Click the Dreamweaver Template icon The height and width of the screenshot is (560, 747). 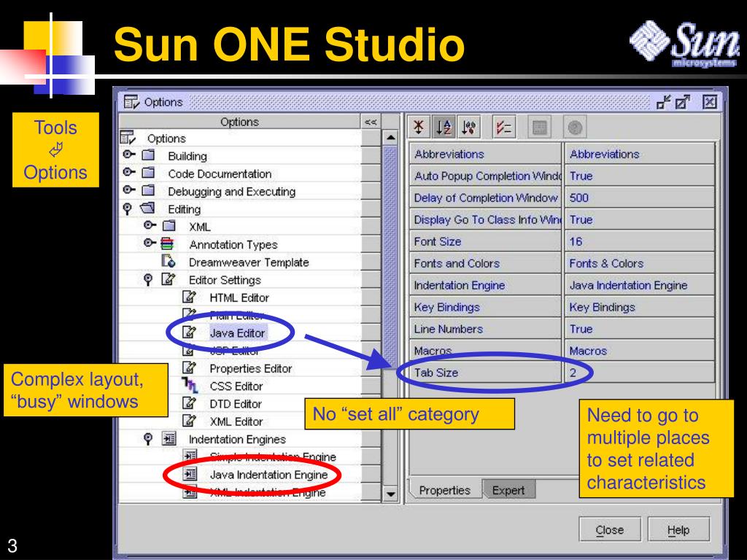[x=169, y=261]
